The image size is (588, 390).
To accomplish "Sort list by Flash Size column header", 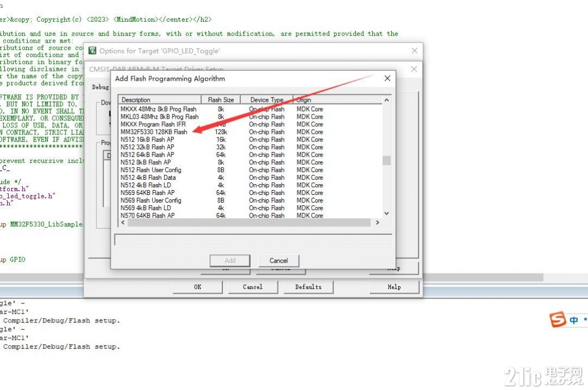I will point(221,100).
